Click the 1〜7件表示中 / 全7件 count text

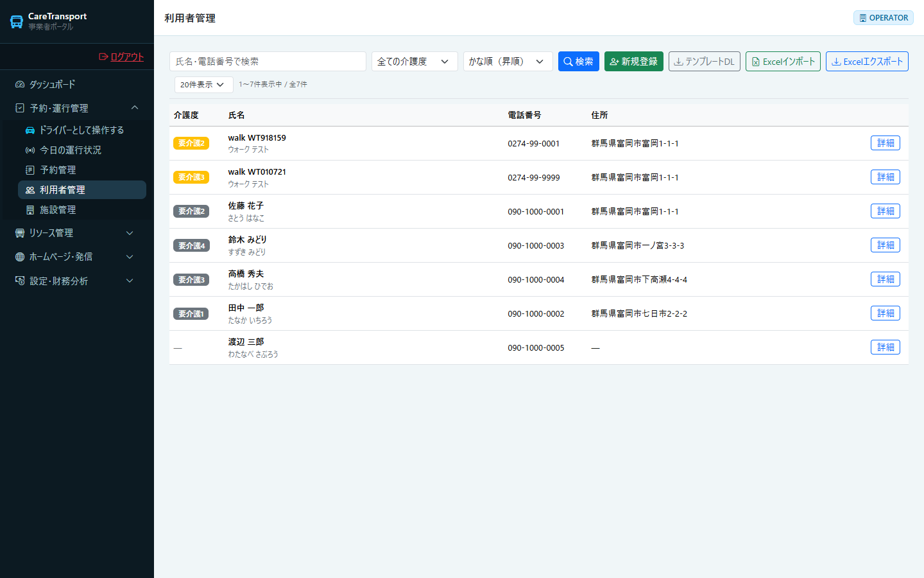pyautogui.click(x=273, y=84)
